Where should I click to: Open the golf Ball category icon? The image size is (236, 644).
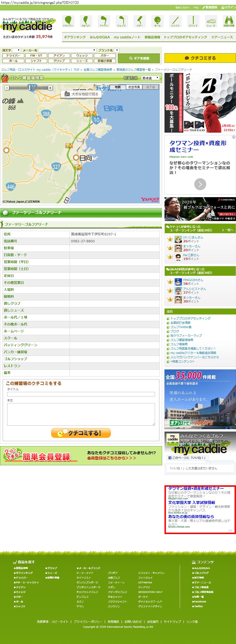(x=157, y=21)
